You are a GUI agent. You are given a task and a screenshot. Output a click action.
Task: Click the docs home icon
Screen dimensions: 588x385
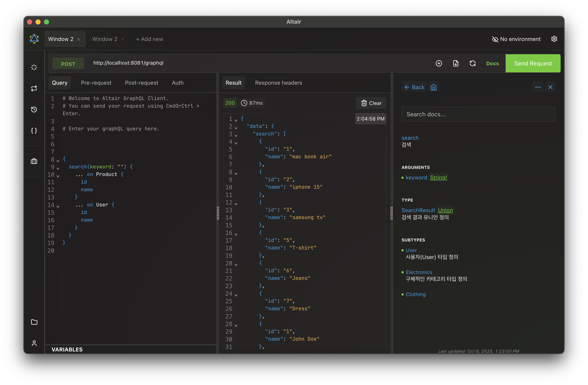click(434, 87)
